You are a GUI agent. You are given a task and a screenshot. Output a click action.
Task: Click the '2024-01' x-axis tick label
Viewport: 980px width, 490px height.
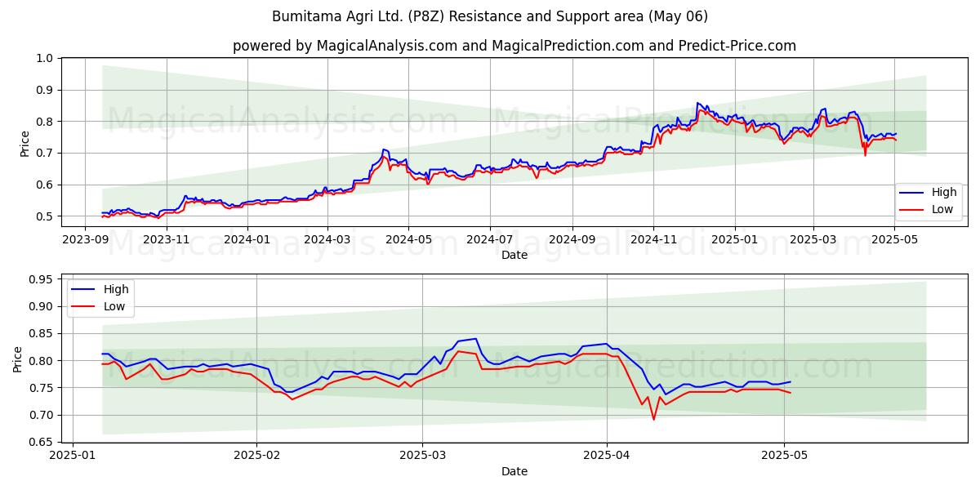[247, 240]
